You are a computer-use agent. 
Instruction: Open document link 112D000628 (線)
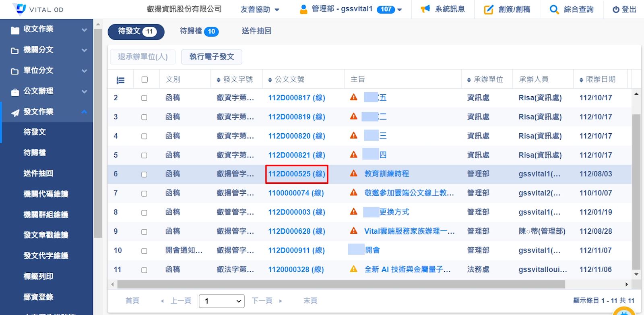pos(296,231)
